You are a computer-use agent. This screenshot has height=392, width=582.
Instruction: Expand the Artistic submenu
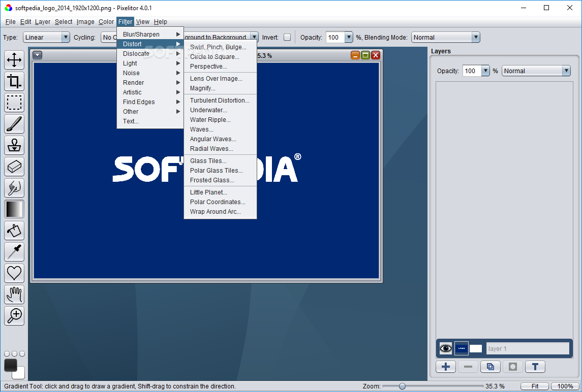click(150, 92)
